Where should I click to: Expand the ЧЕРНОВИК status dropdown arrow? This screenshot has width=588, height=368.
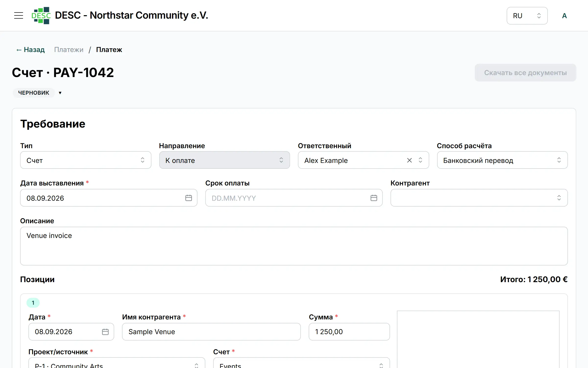[x=60, y=93]
